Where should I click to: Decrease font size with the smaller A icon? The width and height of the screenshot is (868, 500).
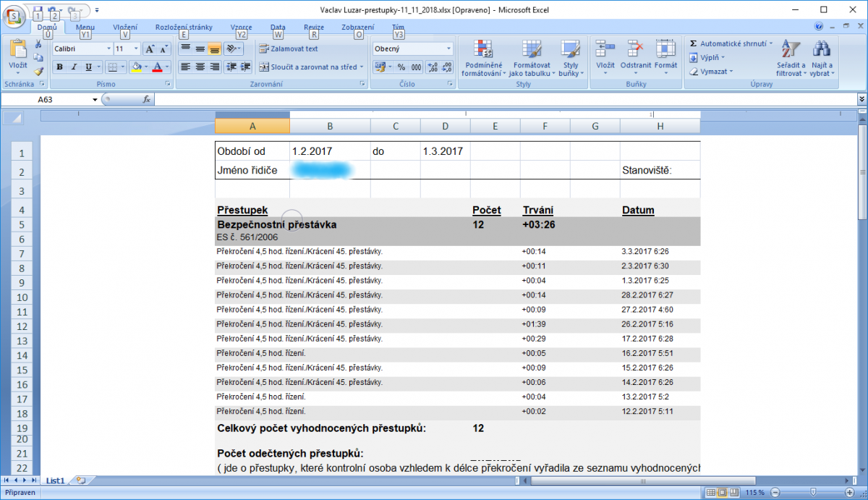(x=163, y=48)
